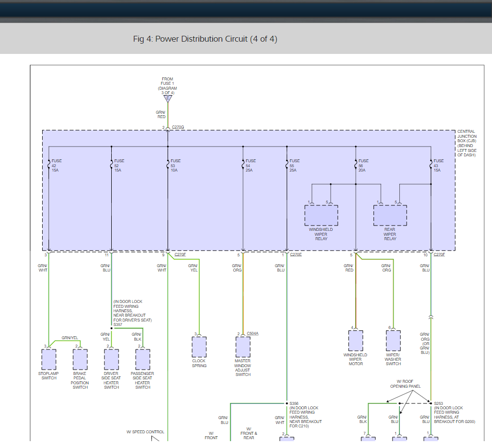
Task: Select the Windshield Wiper Relay box
Action: click(x=321, y=215)
